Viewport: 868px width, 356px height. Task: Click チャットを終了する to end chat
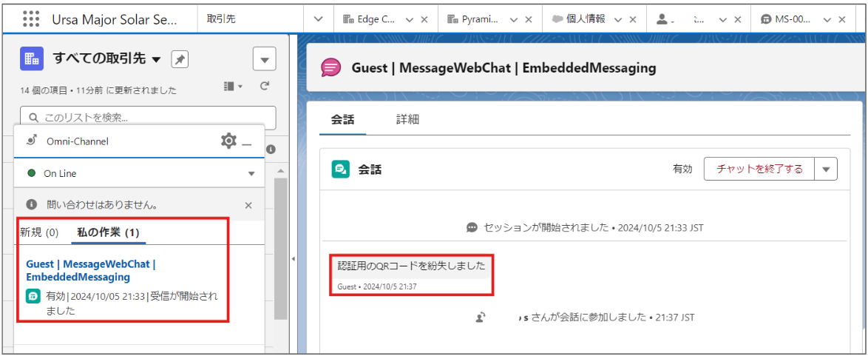pos(759,169)
